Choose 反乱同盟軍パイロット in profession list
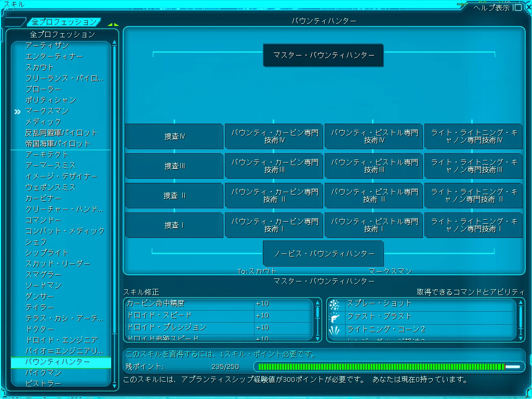 (x=61, y=132)
